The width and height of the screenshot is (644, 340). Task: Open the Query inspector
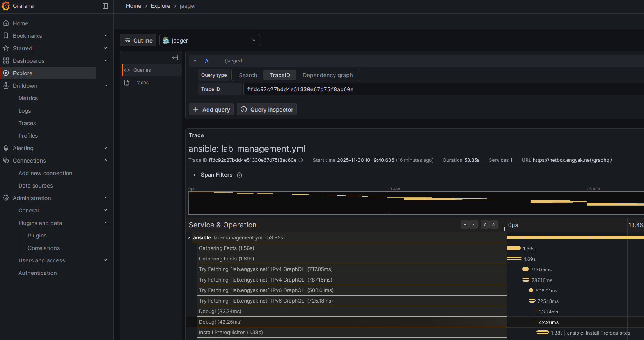click(x=267, y=110)
